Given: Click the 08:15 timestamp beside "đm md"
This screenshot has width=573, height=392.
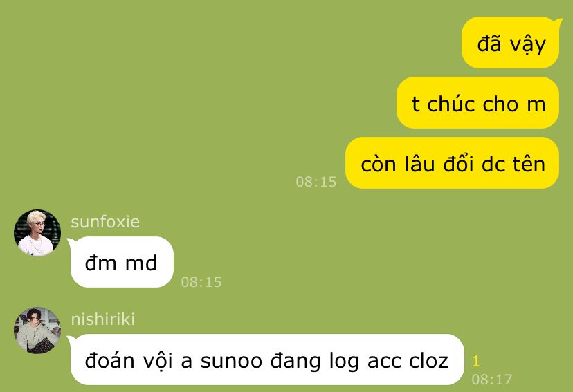Looking at the screenshot, I should [x=201, y=282].
